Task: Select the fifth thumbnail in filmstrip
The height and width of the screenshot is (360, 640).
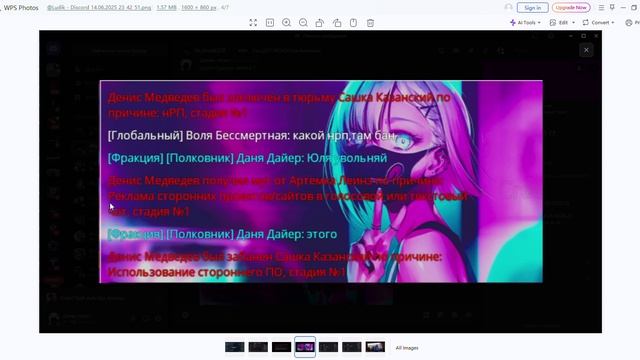Action: tap(328, 347)
